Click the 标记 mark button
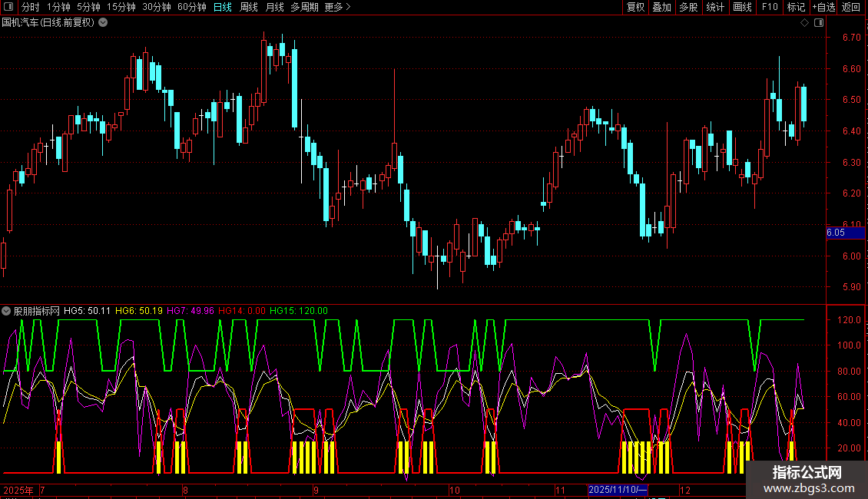This screenshot has height=499, width=868. pos(796,7)
